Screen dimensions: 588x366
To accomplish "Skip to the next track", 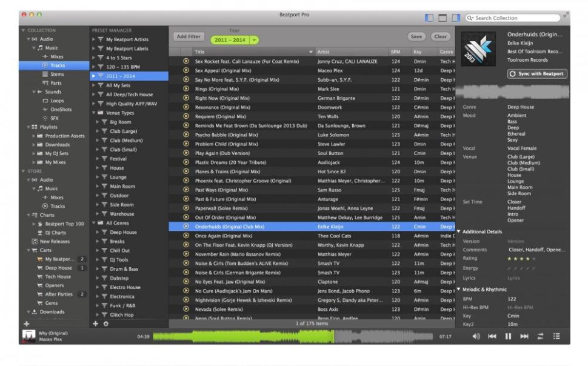I will point(524,336).
